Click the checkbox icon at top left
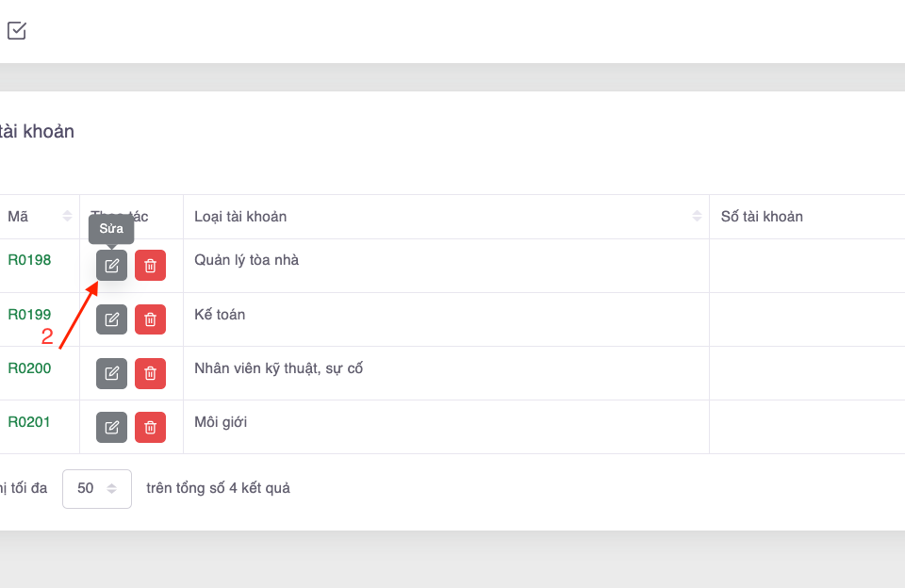Image resolution: width=905 pixels, height=588 pixels. [x=17, y=31]
